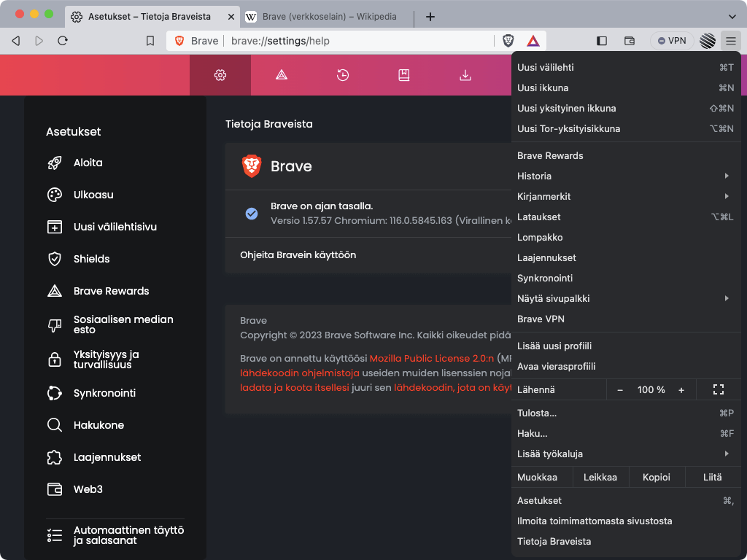The width and height of the screenshot is (747, 560).
Task: Click the Brave Shields lion icon in address bar
Action: [508, 41]
